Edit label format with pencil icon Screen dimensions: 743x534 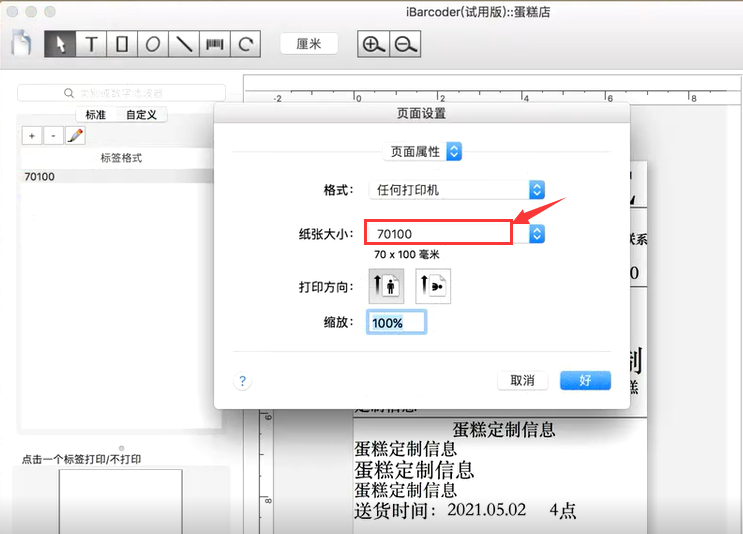pyautogui.click(x=75, y=136)
